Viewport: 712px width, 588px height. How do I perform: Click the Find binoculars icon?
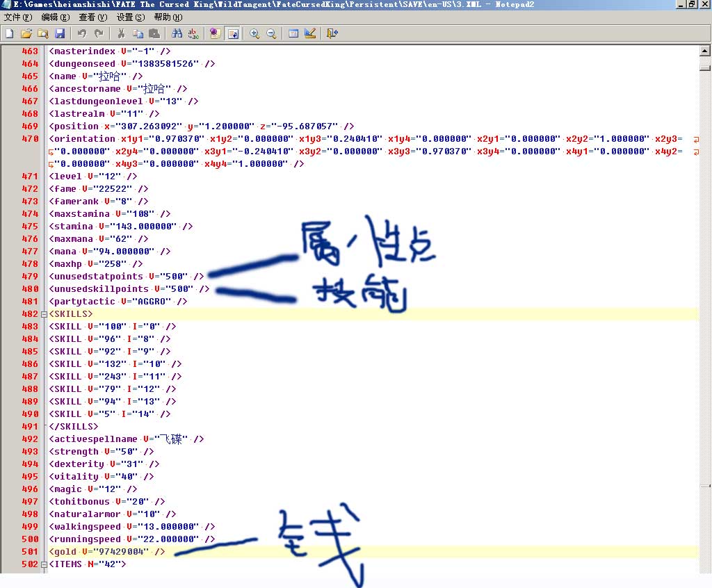click(x=177, y=33)
